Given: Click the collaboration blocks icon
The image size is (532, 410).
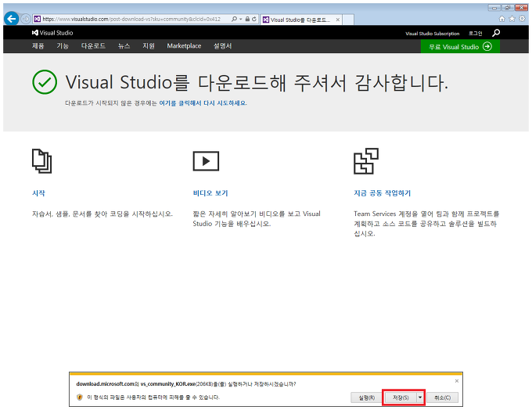Looking at the screenshot, I should click(x=366, y=161).
